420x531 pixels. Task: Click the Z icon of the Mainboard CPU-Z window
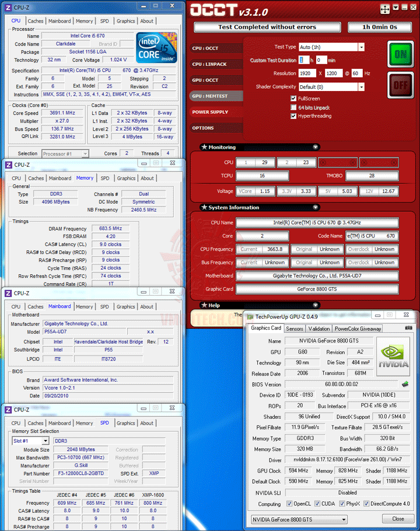coord(8,294)
